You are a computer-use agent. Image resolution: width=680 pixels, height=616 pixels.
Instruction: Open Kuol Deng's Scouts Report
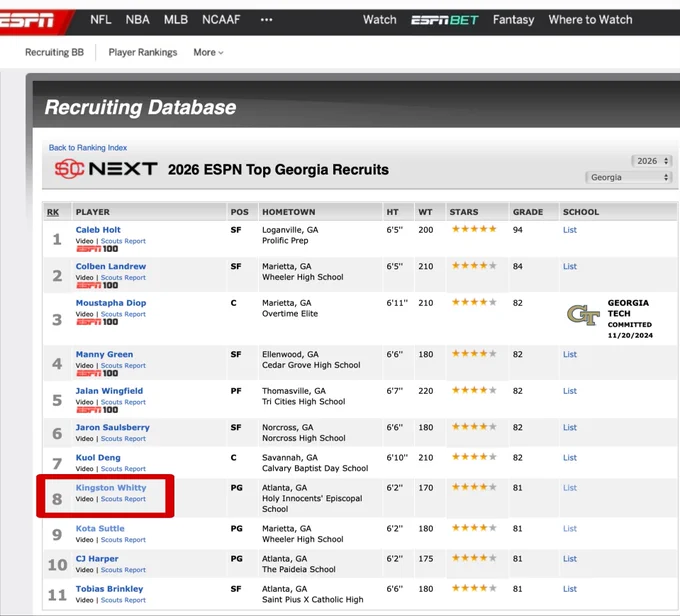tap(123, 469)
